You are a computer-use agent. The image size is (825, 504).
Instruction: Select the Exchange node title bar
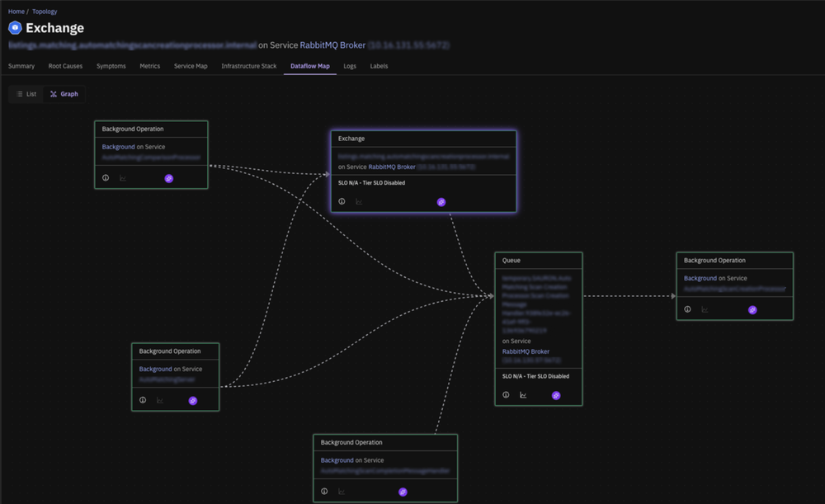pyautogui.click(x=423, y=139)
